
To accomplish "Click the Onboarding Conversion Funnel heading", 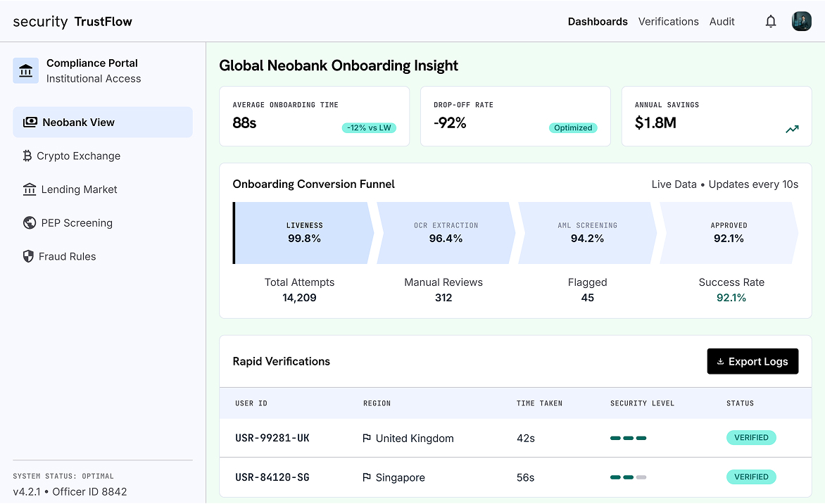I will click(x=313, y=184).
